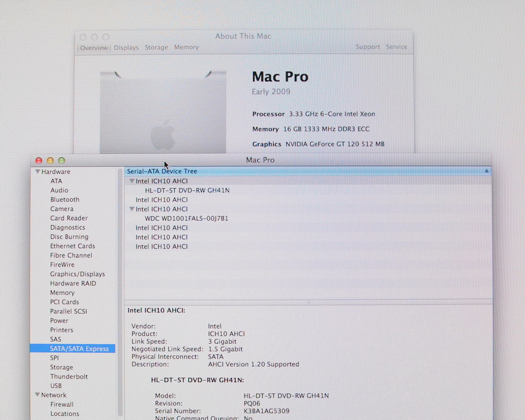Click the Graphics NVIDIA GeForce GT 120 text
Image resolution: width=525 pixels, height=420 pixels.
[x=318, y=144]
